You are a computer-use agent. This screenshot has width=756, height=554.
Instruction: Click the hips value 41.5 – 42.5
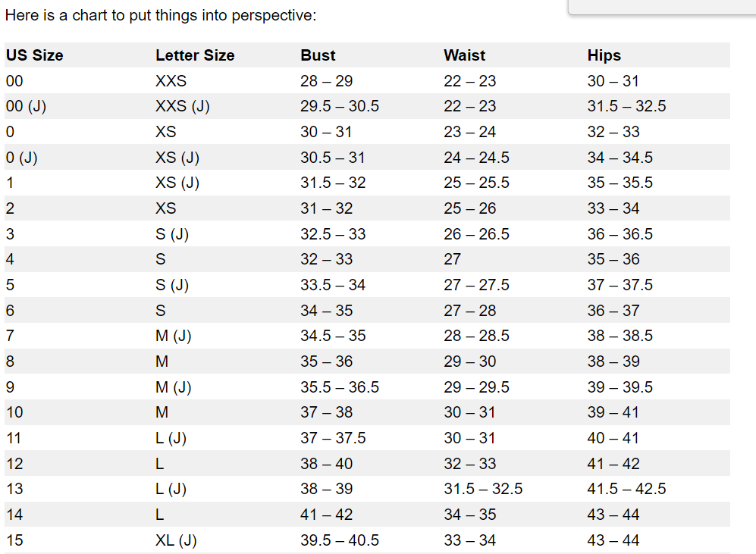click(626, 489)
